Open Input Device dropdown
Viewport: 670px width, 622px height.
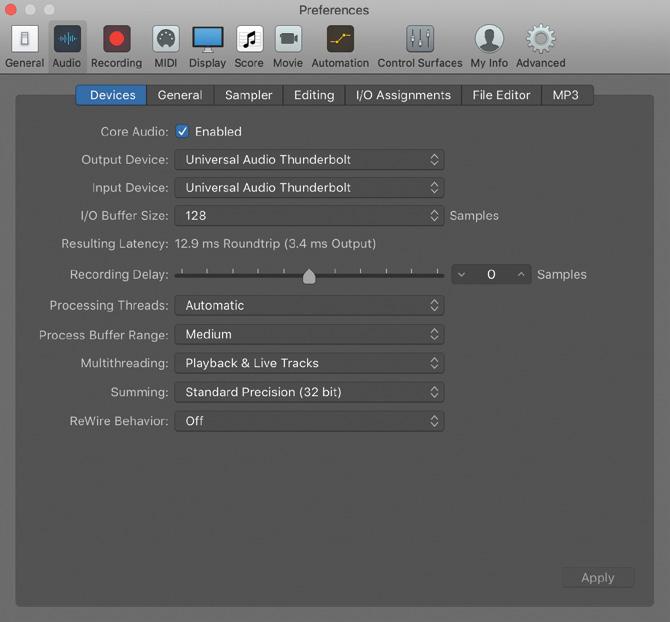point(309,188)
